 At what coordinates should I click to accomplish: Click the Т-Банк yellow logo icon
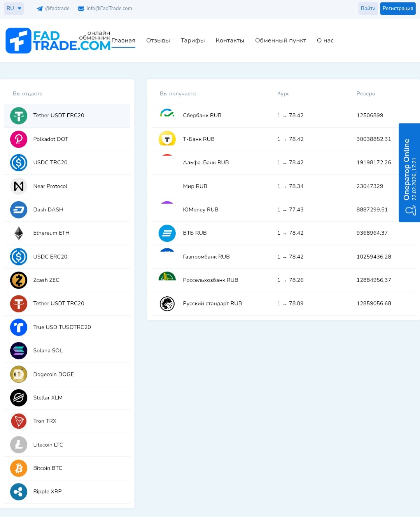[x=167, y=139]
